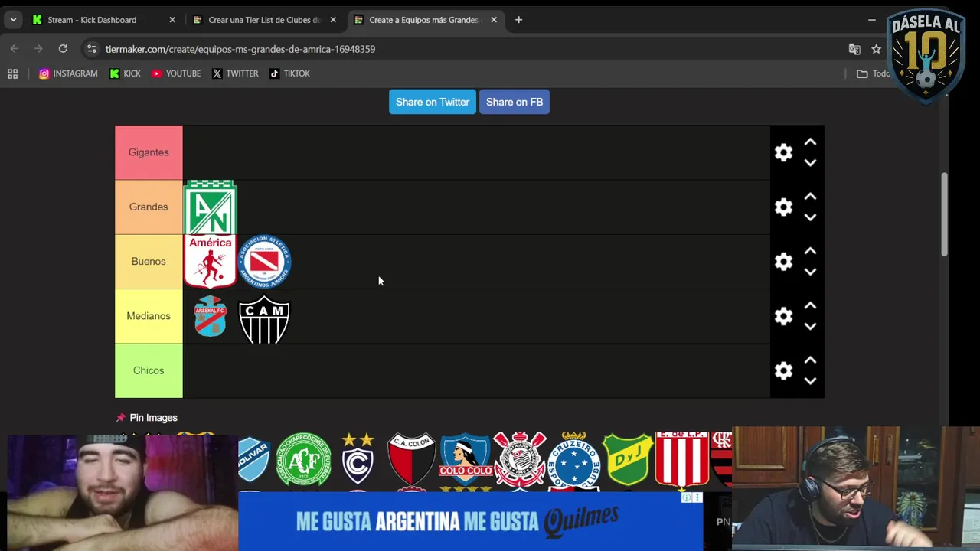Move Chicos row down with arrow
The image size is (980, 551).
810,380
